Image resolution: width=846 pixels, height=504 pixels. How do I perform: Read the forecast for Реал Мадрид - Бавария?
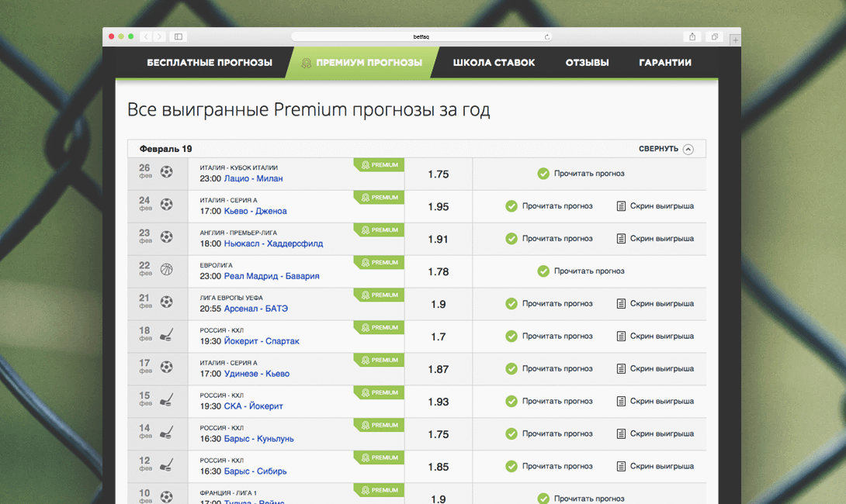(x=581, y=271)
